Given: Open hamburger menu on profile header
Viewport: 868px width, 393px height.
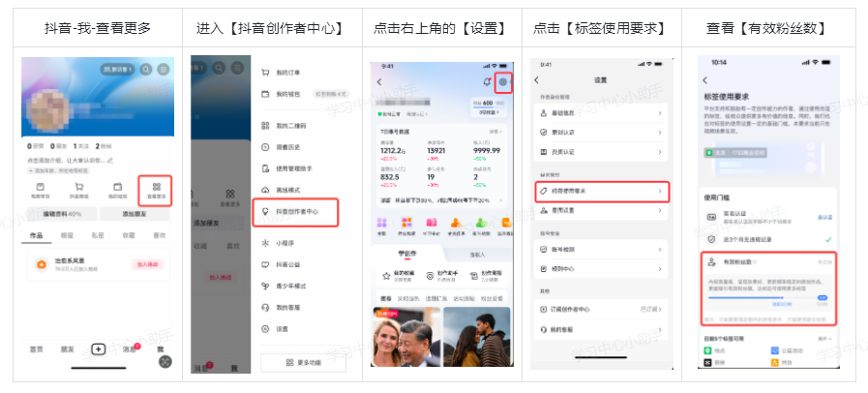Looking at the screenshot, I should (164, 69).
